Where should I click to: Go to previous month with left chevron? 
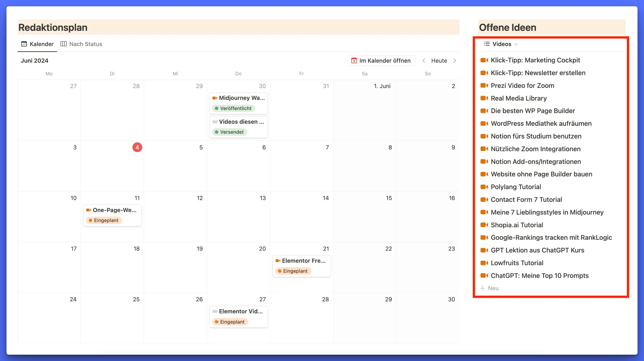[x=424, y=60]
